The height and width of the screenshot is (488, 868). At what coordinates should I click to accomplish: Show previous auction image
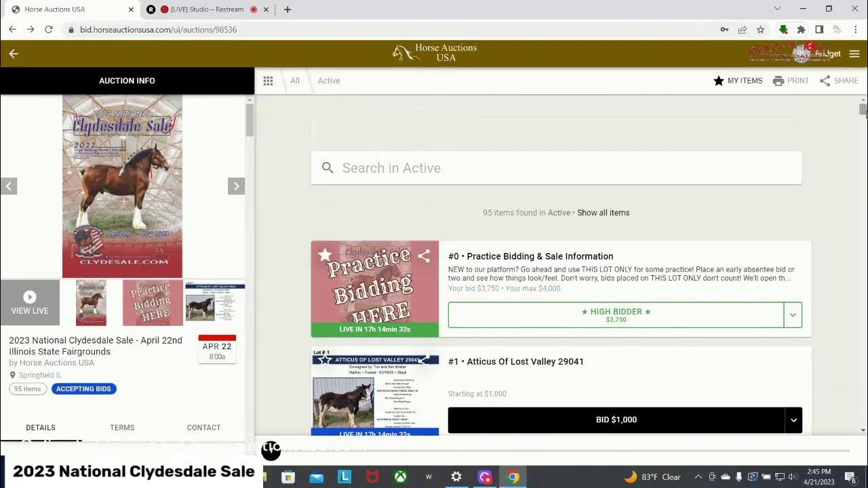(x=9, y=186)
